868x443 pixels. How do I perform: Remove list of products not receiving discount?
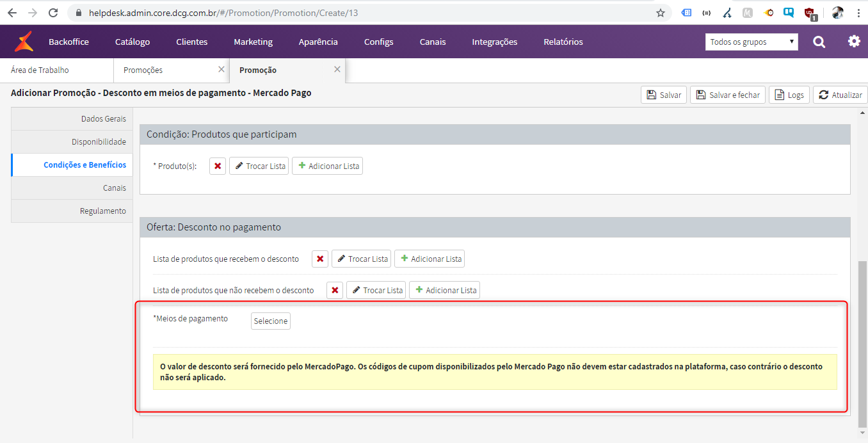pyautogui.click(x=335, y=290)
